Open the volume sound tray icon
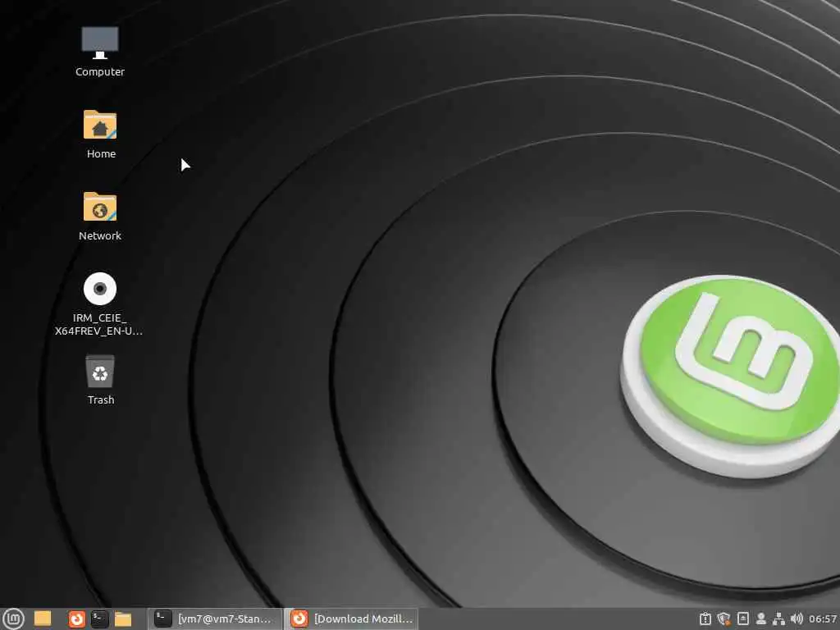 click(797, 619)
